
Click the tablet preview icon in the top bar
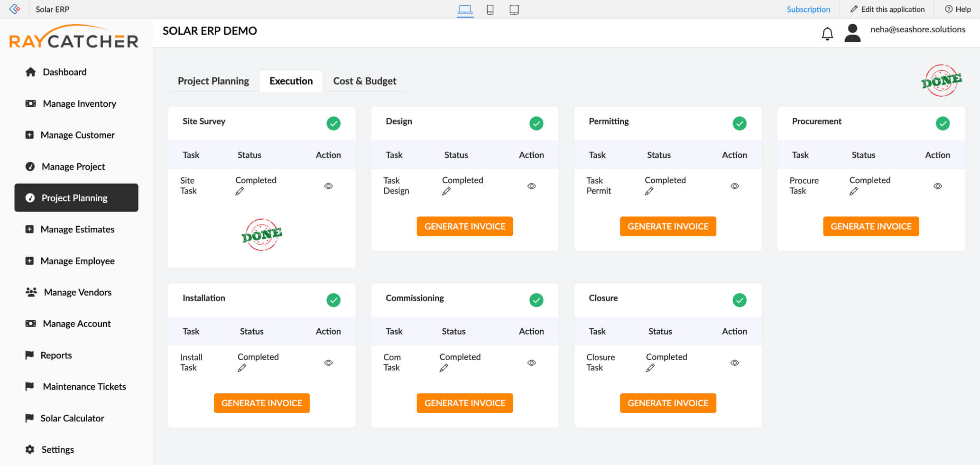point(514,9)
